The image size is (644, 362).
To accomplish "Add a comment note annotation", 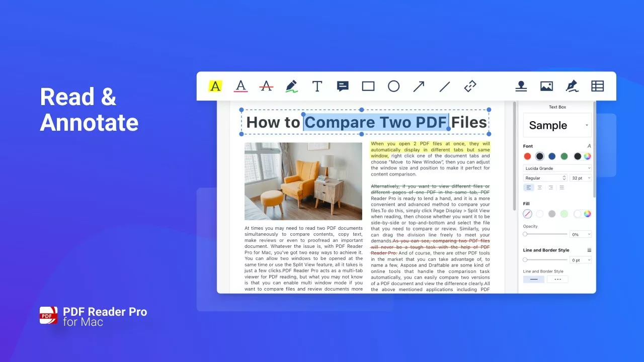I will [343, 86].
